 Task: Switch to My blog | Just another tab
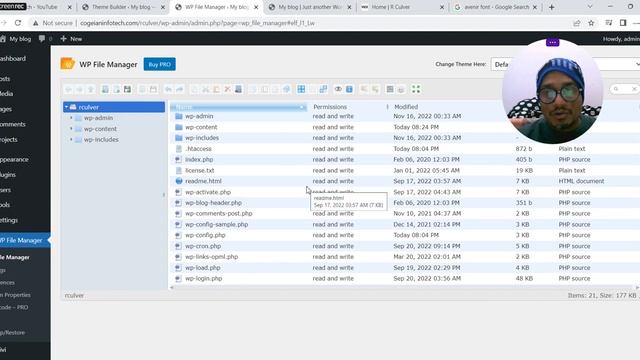[x=310, y=7]
